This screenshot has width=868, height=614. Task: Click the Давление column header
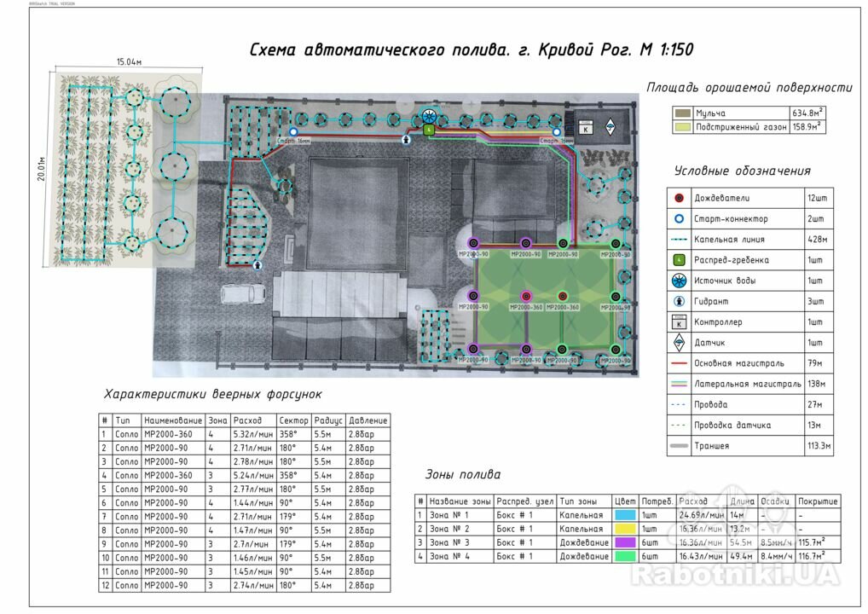tap(368, 420)
